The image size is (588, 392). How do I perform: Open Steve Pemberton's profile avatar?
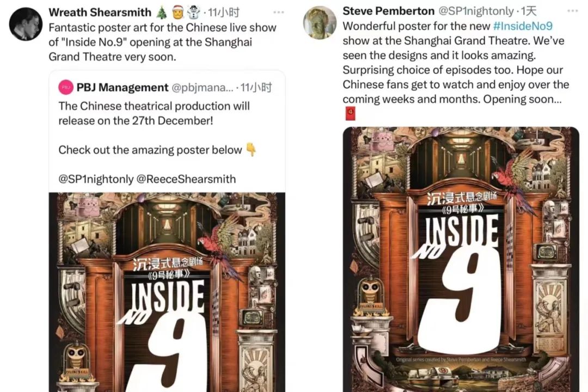pyautogui.click(x=320, y=22)
